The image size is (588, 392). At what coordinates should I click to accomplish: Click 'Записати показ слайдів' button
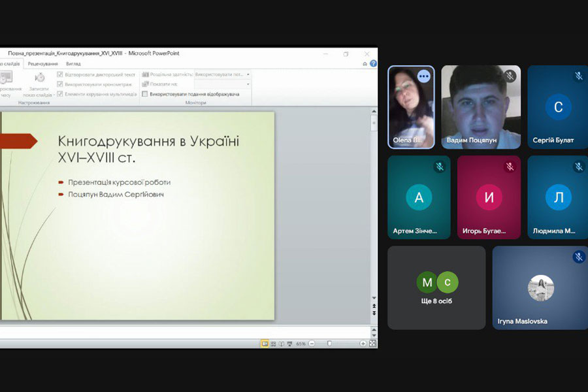click(39, 84)
